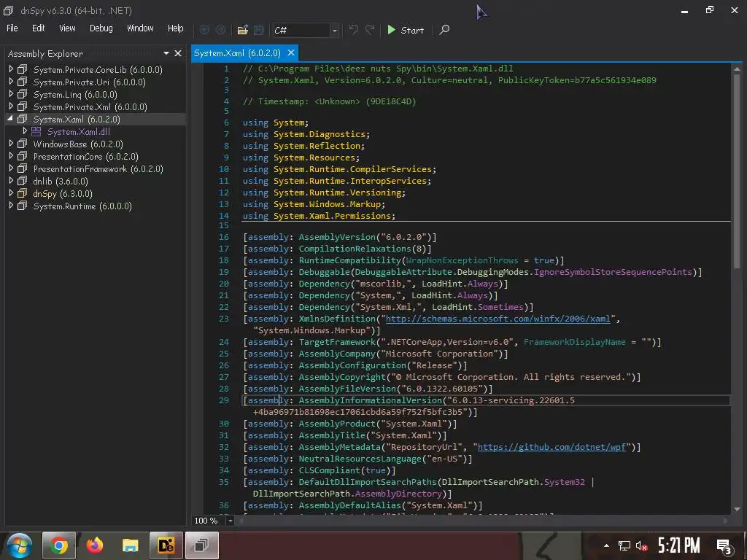Follow the github.com/dotnet/wpf link
Screen dimensions: 747x560
click(551, 447)
